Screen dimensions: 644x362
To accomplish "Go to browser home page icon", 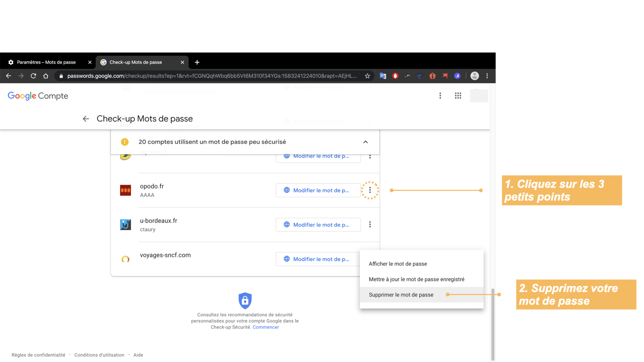I will click(x=46, y=76).
